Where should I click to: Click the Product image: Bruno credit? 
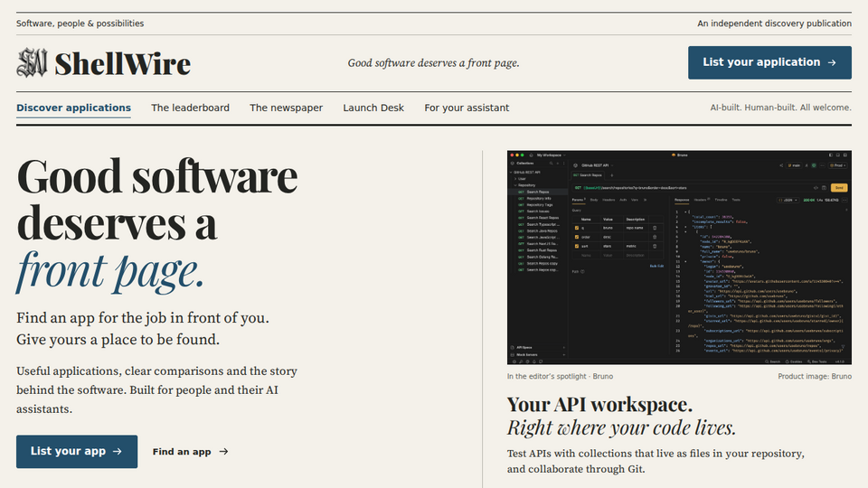coord(815,376)
